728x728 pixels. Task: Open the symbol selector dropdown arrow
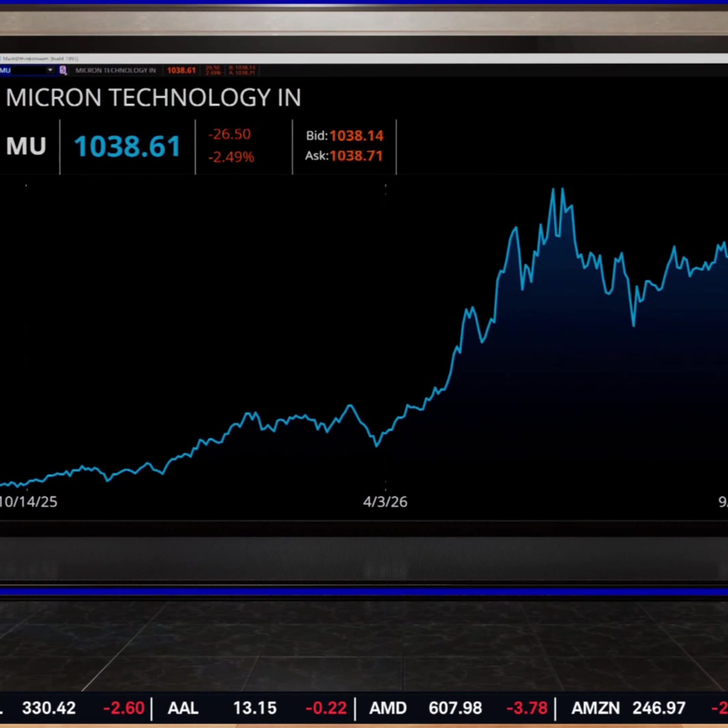(50, 70)
